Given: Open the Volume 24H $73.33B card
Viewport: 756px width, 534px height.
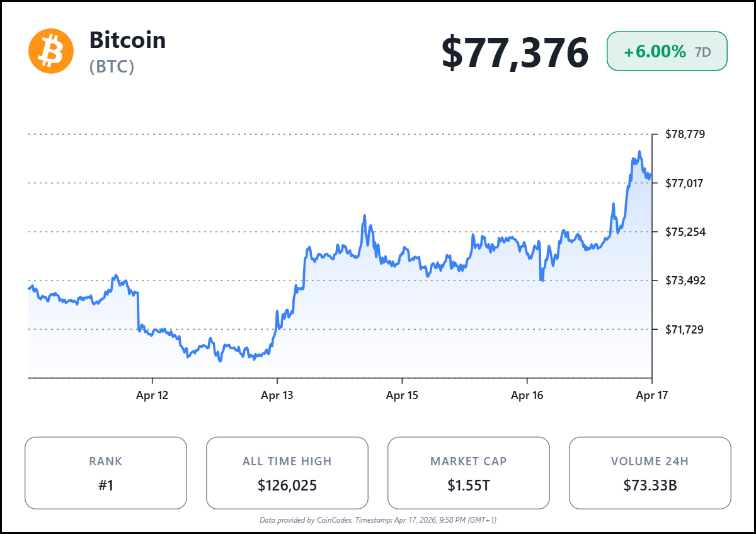Looking at the screenshot, I should (650, 473).
